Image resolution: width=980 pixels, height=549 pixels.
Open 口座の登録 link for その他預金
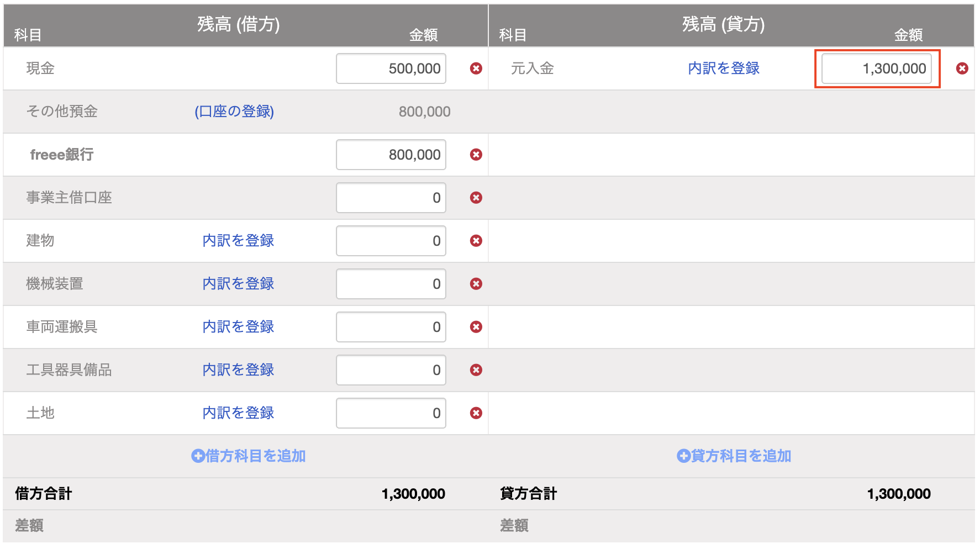click(234, 112)
